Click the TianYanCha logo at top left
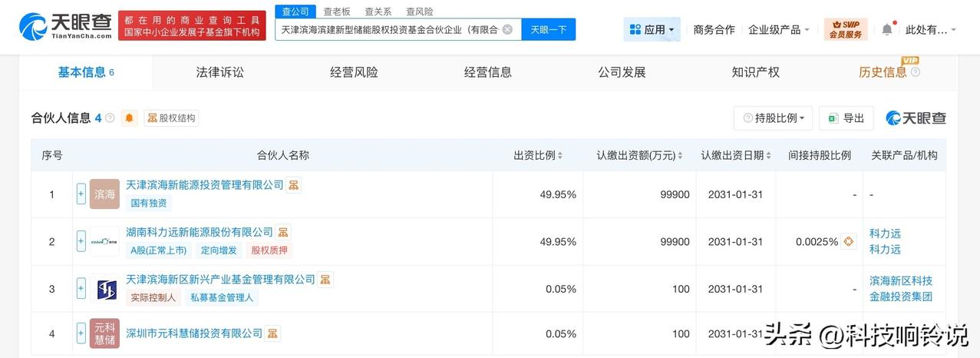Viewport: 980px width, 358px height. pyautogui.click(x=64, y=27)
